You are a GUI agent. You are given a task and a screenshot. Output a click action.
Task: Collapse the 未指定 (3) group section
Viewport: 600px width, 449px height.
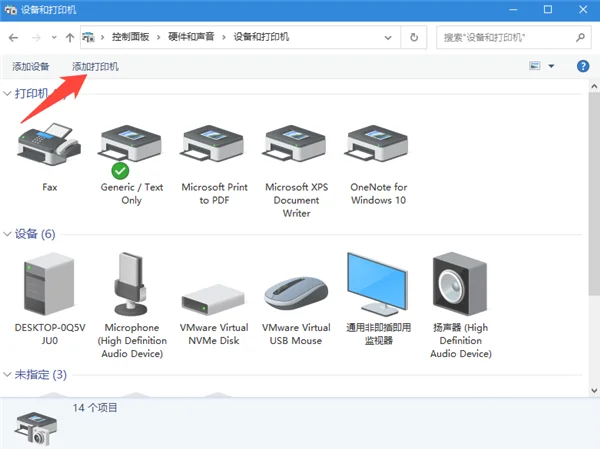[8, 375]
